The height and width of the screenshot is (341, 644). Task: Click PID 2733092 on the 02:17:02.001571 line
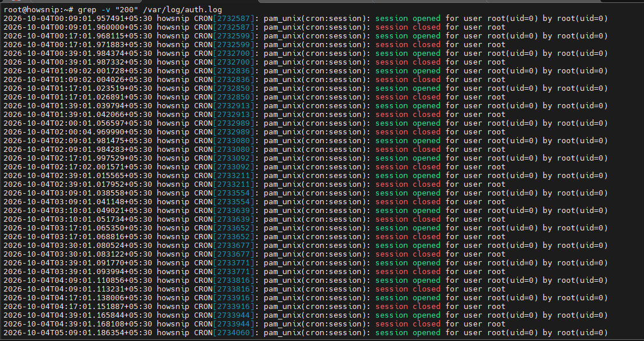[233, 167]
